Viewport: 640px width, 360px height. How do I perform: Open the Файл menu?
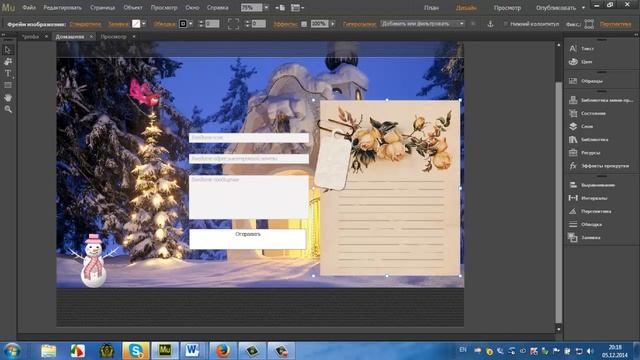point(29,7)
